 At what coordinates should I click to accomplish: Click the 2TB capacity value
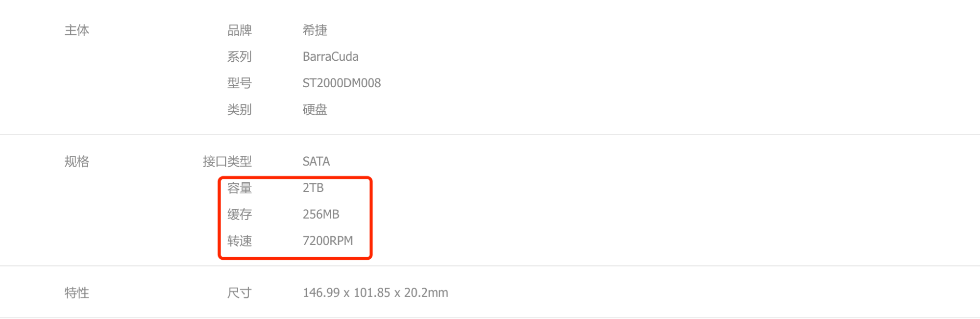coord(313,188)
